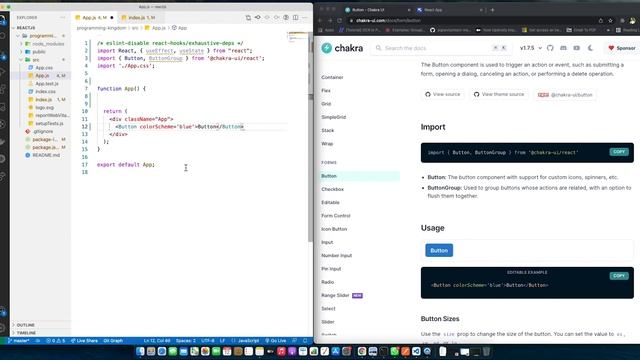
Task: Click the browser reload icon
Action: [340, 20]
